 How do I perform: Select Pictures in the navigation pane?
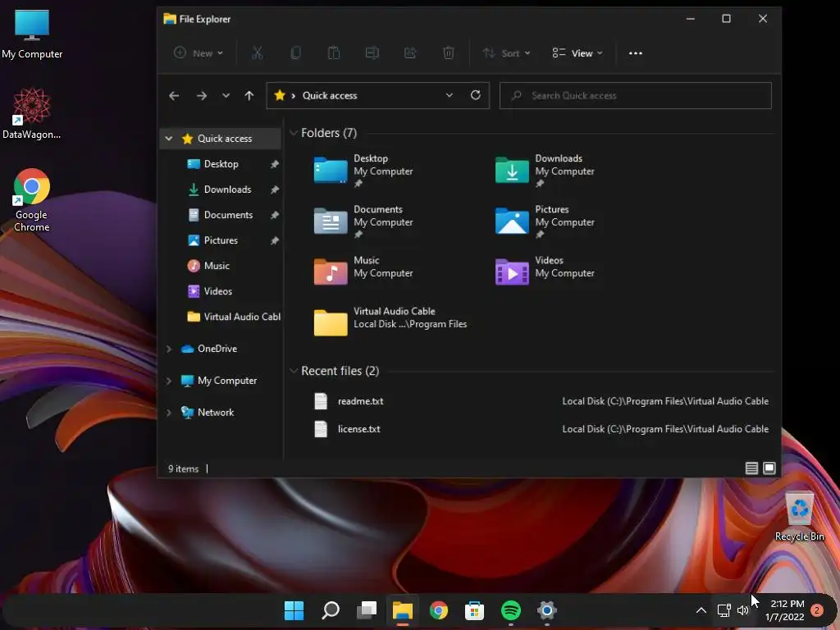click(x=221, y=240)
